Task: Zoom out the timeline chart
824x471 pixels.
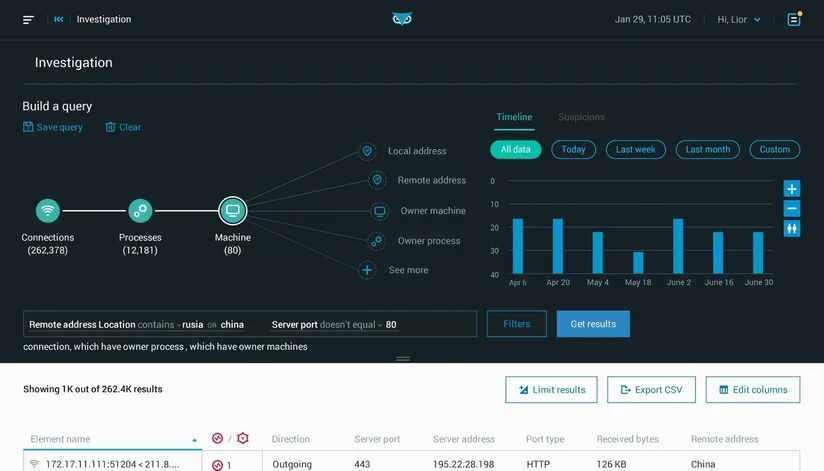Action: [x=792, y=209]
